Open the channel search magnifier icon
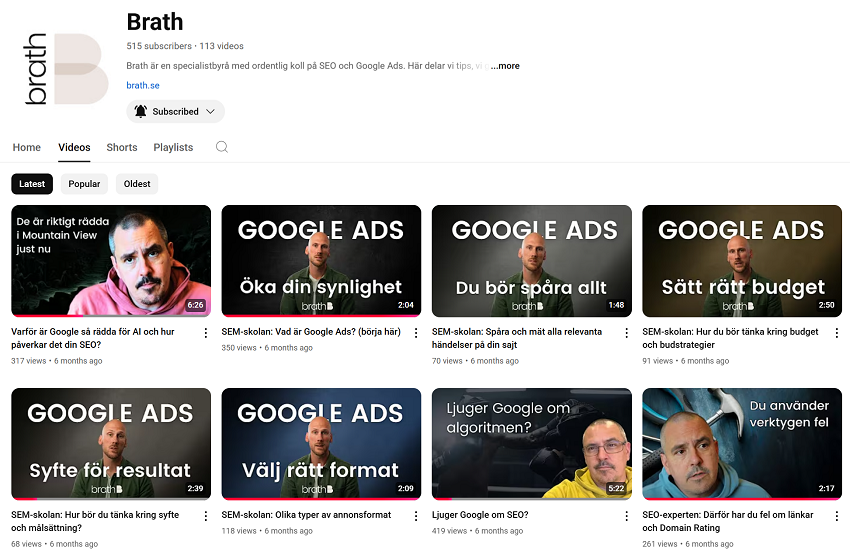Viewport: 850px width, 555px height. (x=222, y=147)
